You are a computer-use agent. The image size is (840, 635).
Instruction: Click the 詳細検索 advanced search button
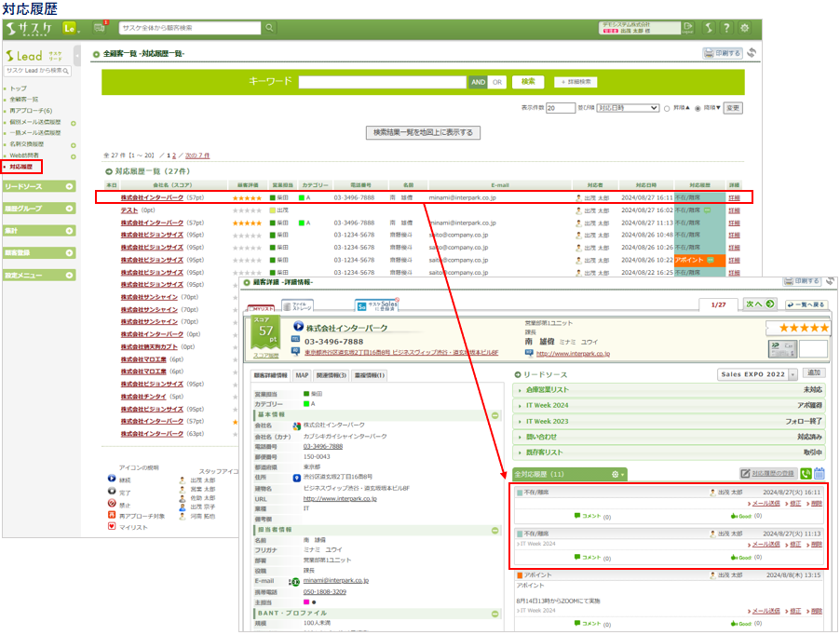click(576, 82)
